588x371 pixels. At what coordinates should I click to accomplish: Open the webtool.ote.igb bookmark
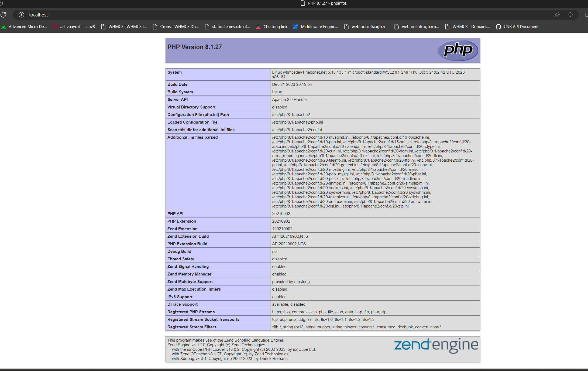[417, 27]
